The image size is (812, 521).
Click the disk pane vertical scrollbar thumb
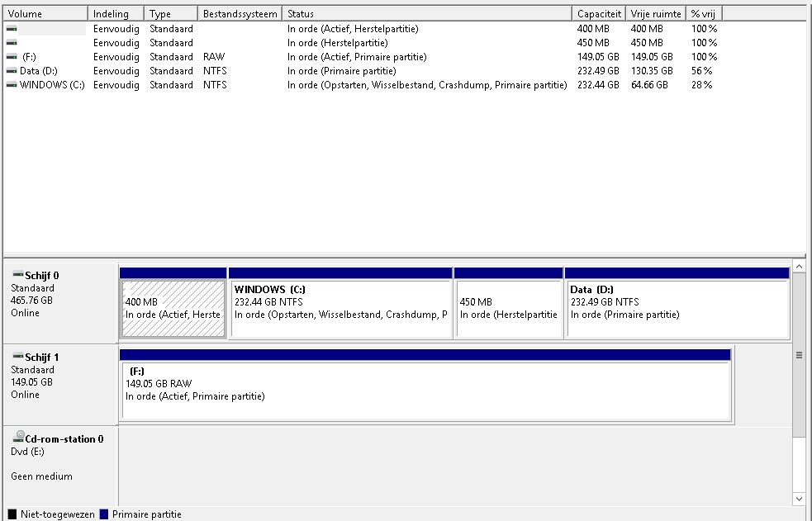pyautogui.click(x=799, y=355)
